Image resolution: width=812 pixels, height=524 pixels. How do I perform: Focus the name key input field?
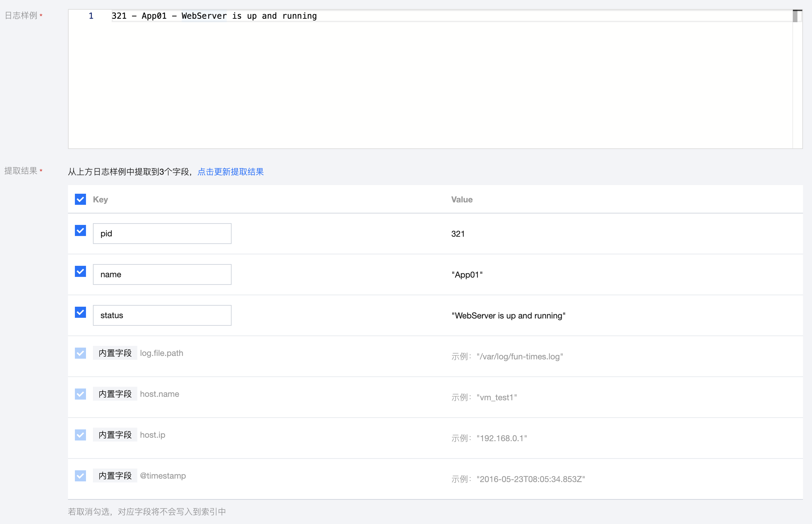click(162, 274)
